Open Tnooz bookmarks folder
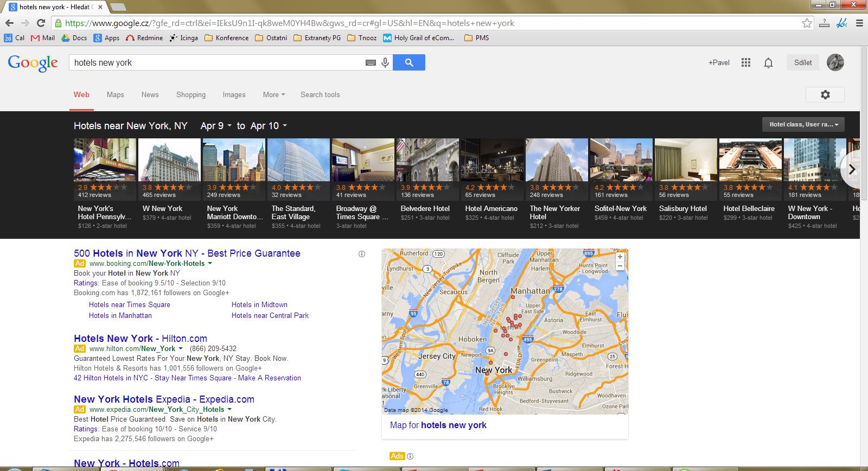Screen dimensions: 868x471 pyautogui.click(x=361, y=38)
